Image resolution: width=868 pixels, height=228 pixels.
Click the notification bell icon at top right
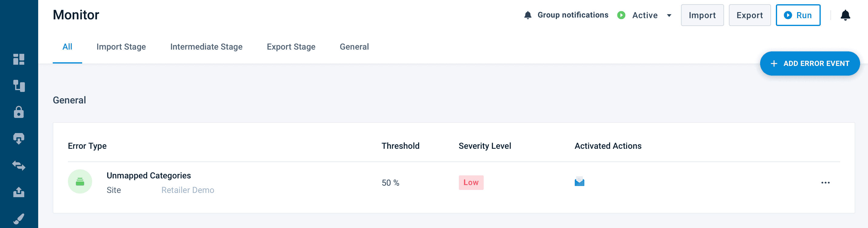(x=845, y=15)
